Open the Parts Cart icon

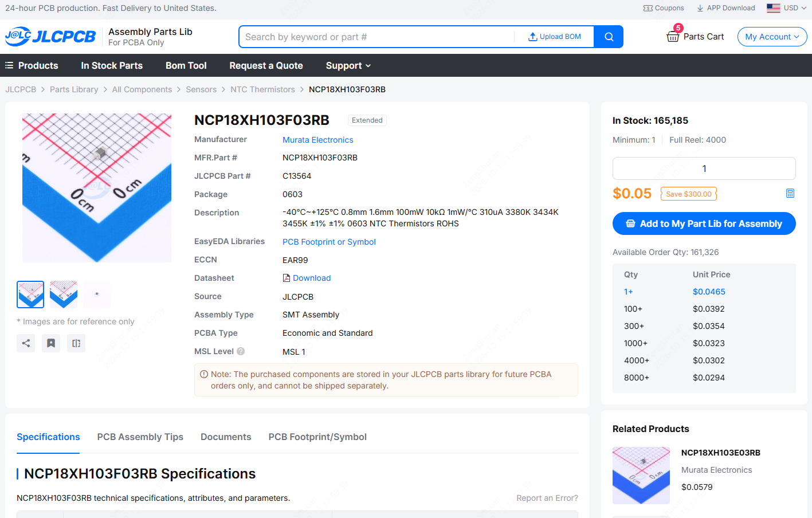(x=673, y=36)
